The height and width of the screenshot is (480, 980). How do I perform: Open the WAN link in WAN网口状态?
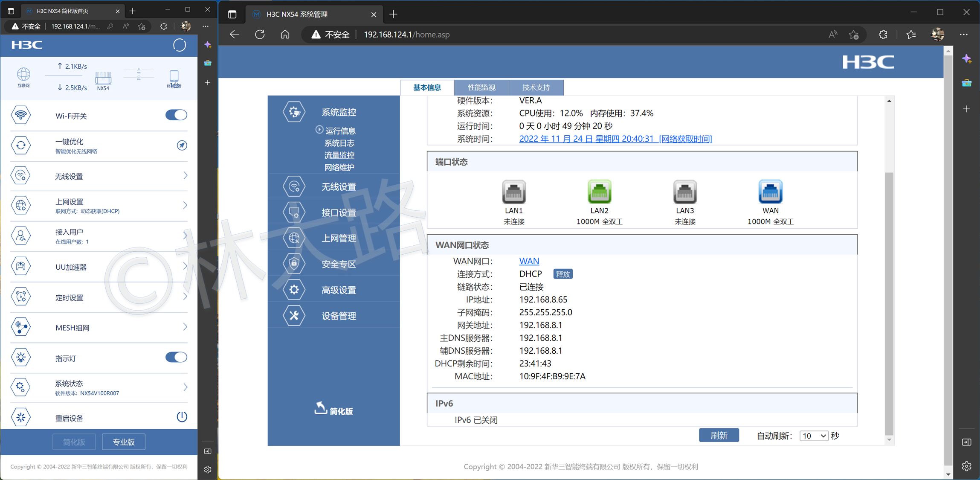tap(529, 261)
